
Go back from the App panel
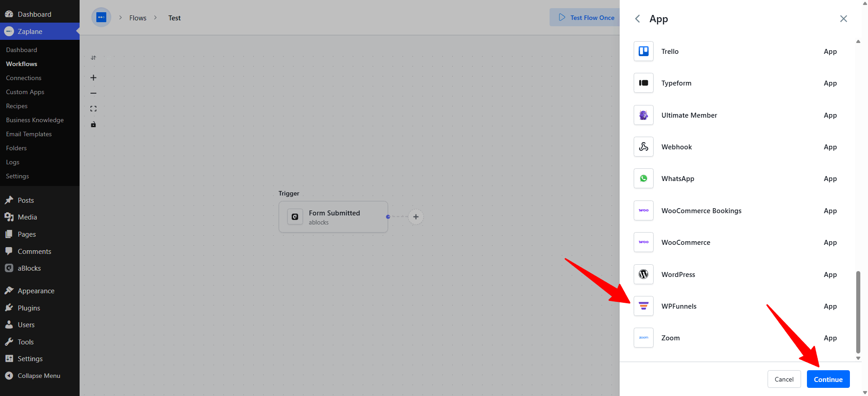637,19
